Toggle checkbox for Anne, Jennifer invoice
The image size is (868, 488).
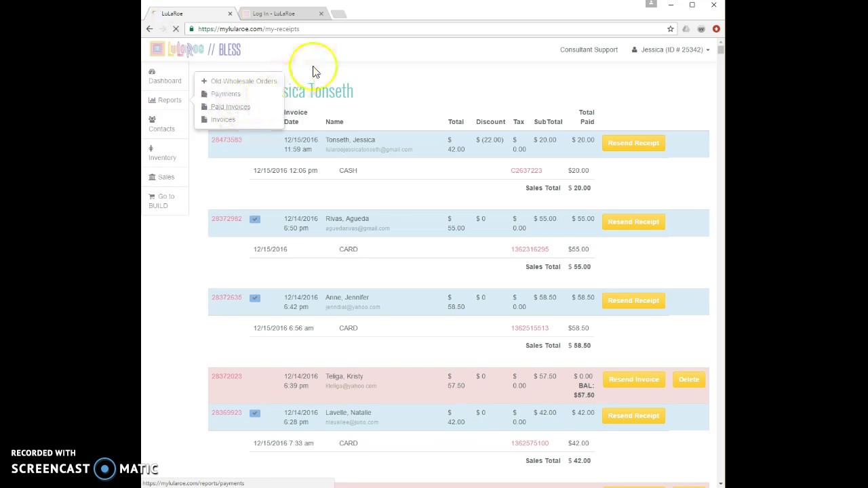254,298
